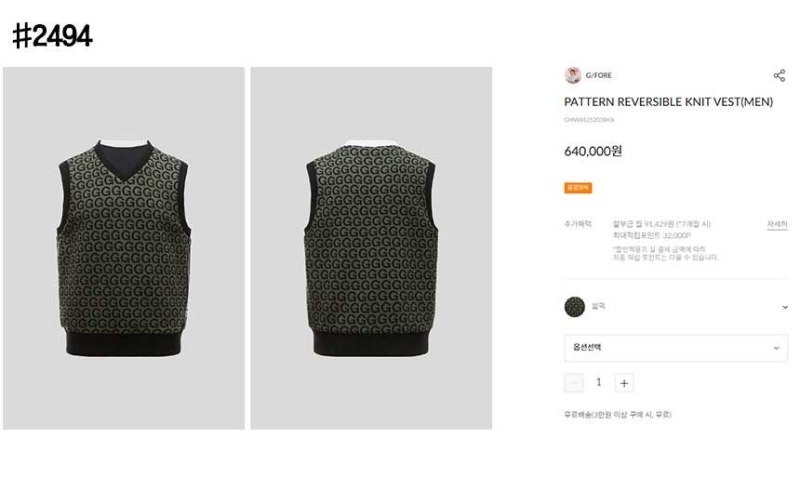Expand the color selection chevron
The height and width of the screenshot is (491, 800).
click(785, 307)
